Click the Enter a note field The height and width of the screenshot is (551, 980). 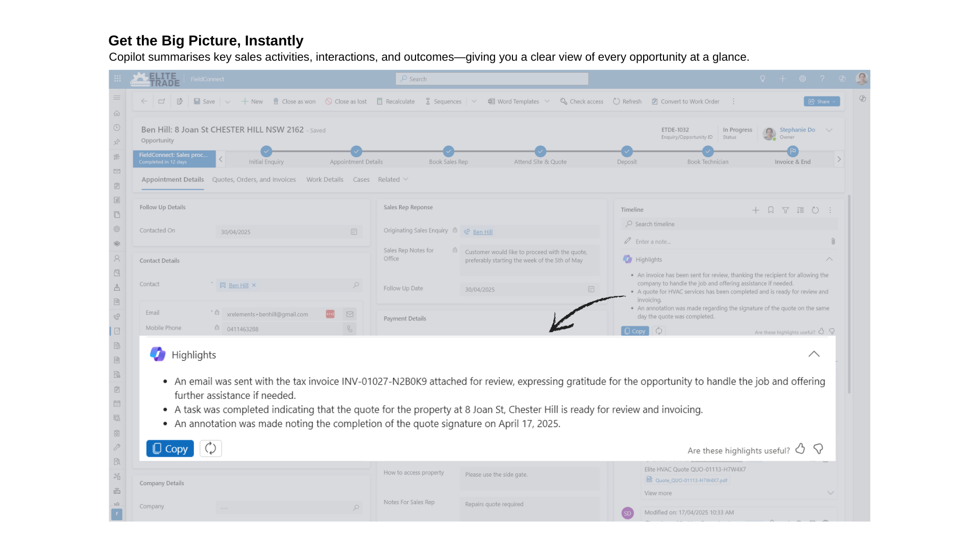(725, 241)
